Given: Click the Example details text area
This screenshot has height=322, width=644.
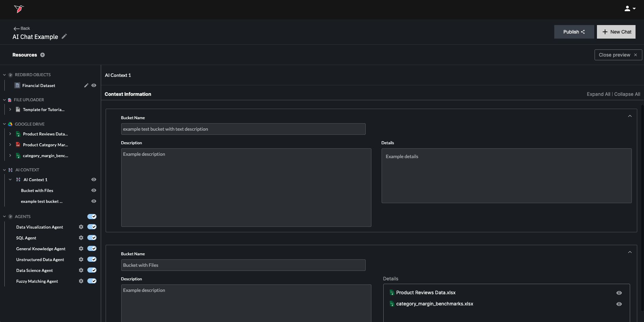Looking at the screenshot, I should (x=507, y=176).
